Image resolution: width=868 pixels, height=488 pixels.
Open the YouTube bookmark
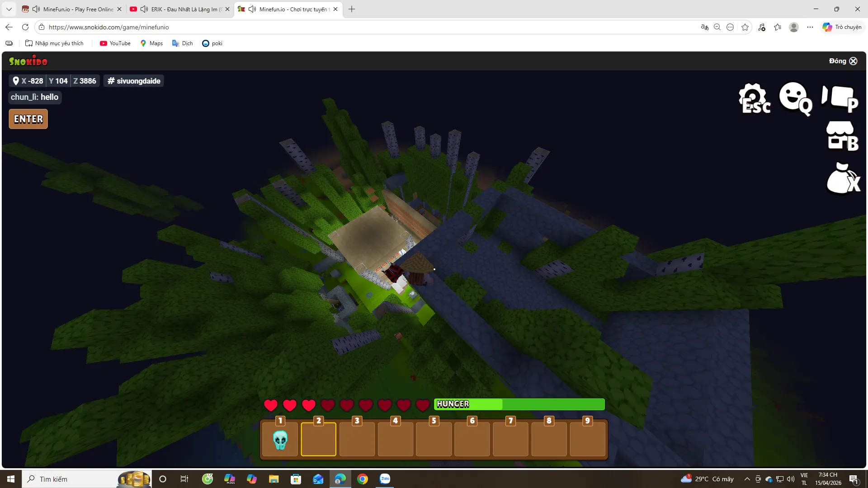pos(115,43)
